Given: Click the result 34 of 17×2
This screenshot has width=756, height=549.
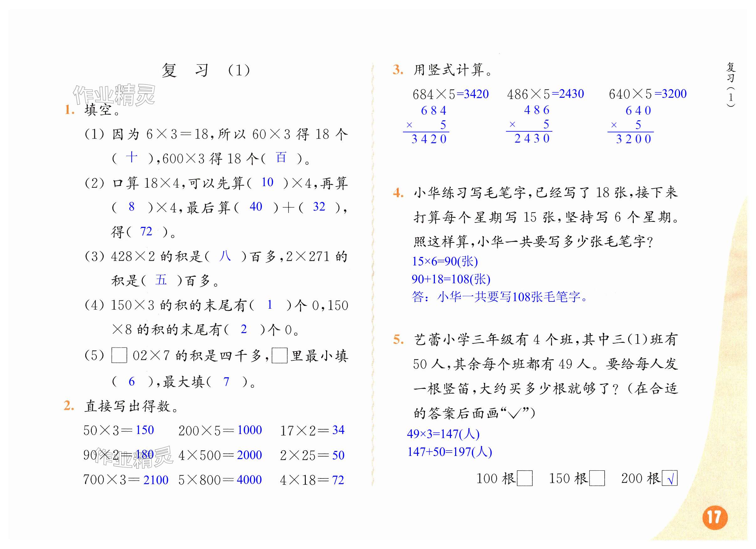Looking at the screenshot, I should click(x=338, y=430).
